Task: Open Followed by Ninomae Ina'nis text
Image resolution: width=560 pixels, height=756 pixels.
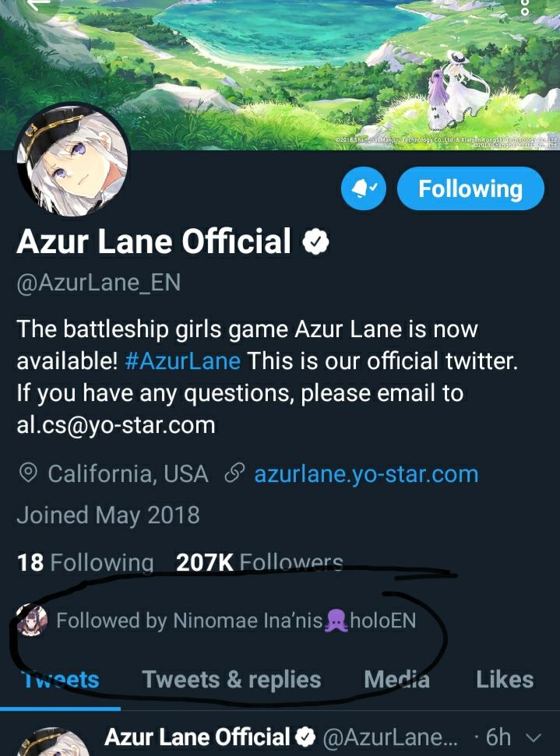Action: tap(236, 621)
